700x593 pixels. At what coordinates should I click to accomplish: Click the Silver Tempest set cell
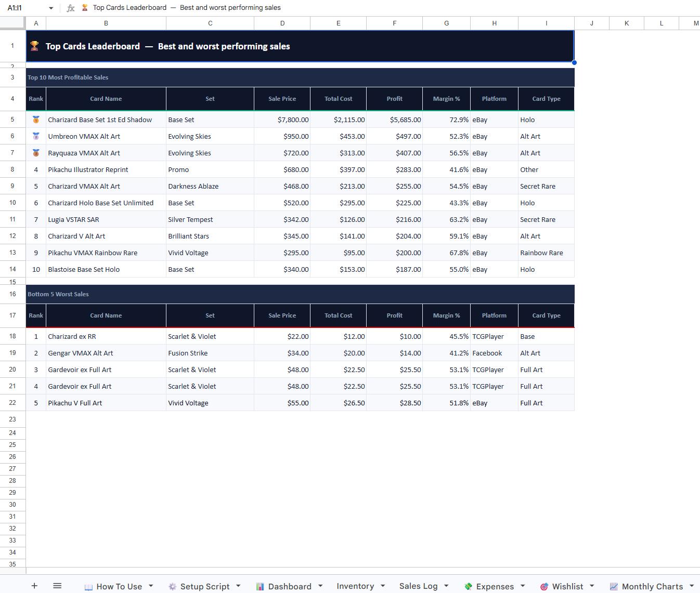pyautogui.click(x=210, y=219)
